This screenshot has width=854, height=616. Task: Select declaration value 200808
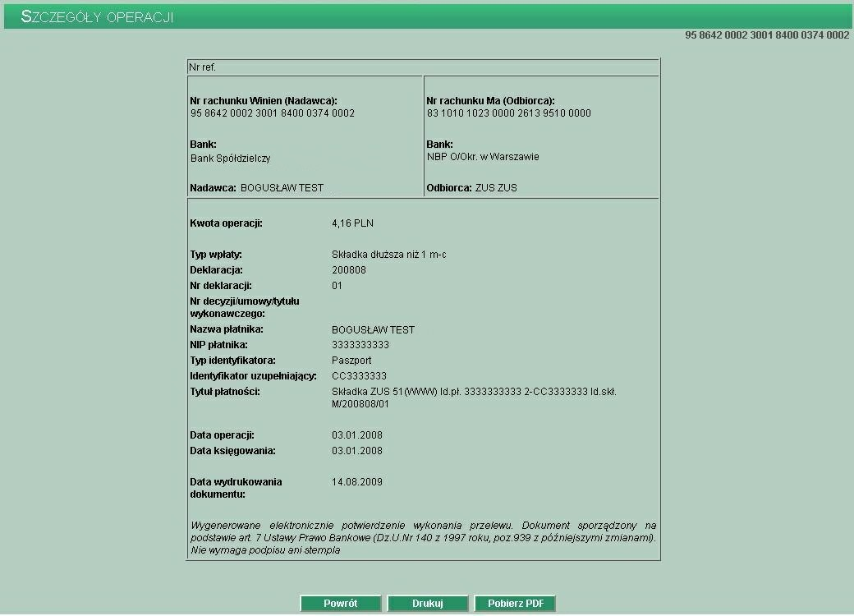click(x=348, y=270)
